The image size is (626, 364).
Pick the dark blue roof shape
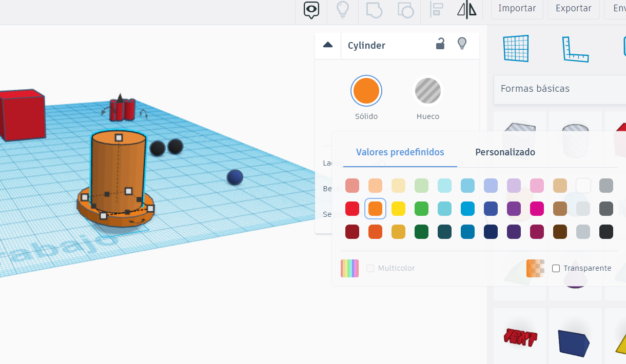pyautogui.click(x=574, y=342)
